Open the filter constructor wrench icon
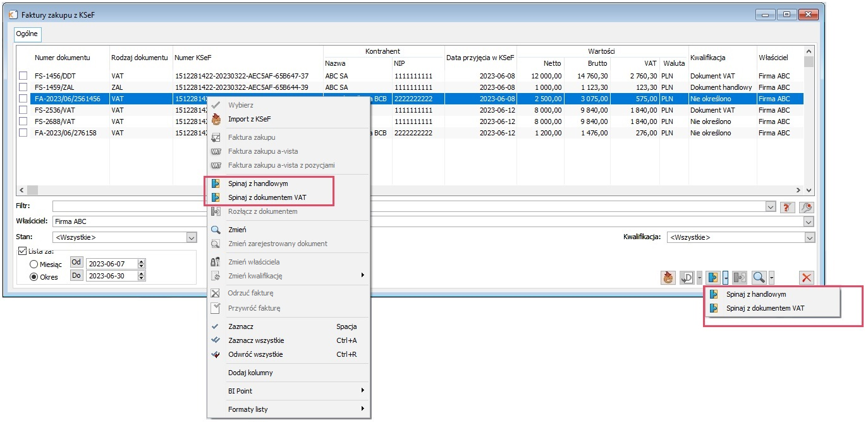868x422 pixels. 805,207
